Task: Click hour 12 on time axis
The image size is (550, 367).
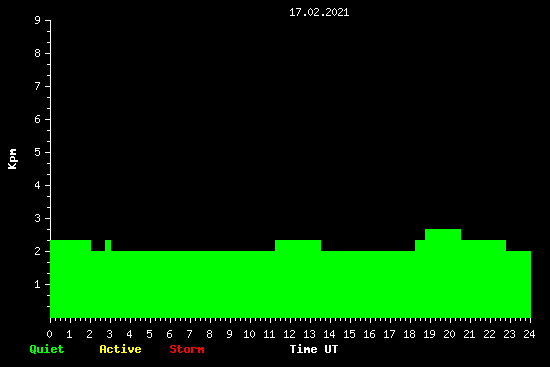Action: click(x=289, y=334)
